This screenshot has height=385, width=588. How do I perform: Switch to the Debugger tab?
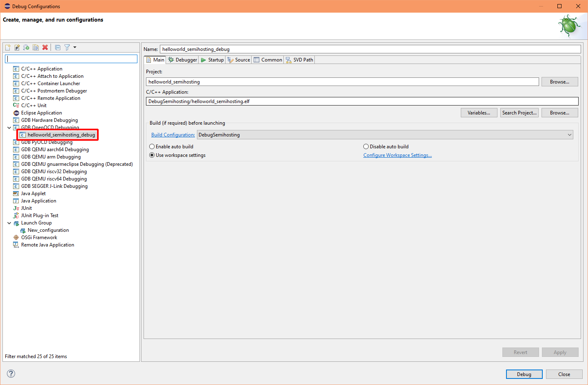tap(182, 59)
